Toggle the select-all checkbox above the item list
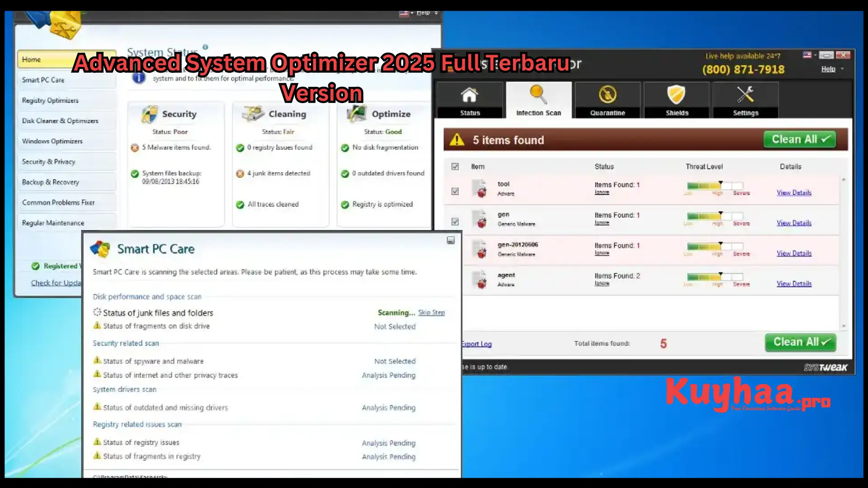The width and height of the screenshot is (868, 488). click(455, 166)
